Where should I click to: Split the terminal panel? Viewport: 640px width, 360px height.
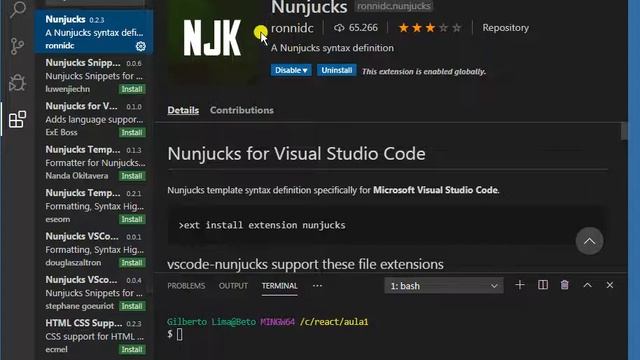[x=542, y=285]
